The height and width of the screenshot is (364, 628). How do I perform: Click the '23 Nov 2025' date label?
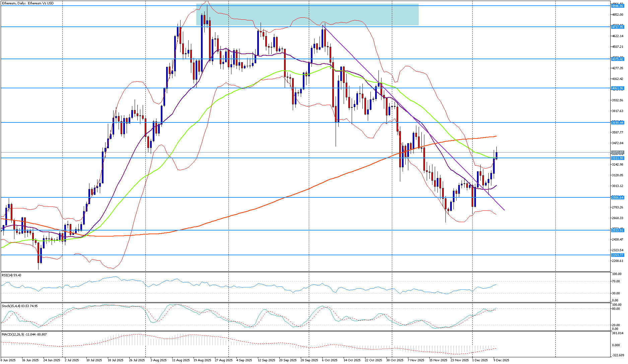460,360
